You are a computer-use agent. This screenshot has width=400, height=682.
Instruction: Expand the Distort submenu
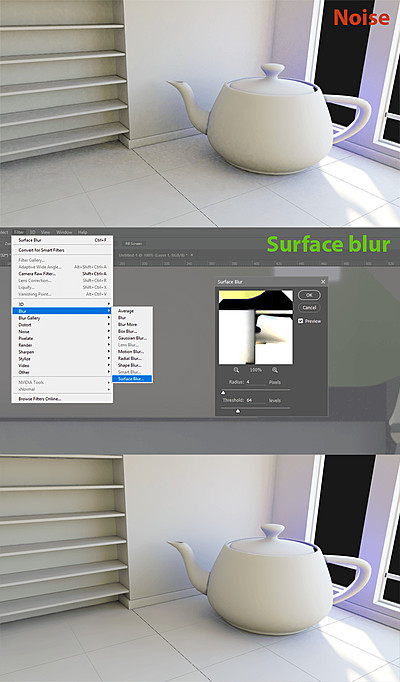click(62, 324)
